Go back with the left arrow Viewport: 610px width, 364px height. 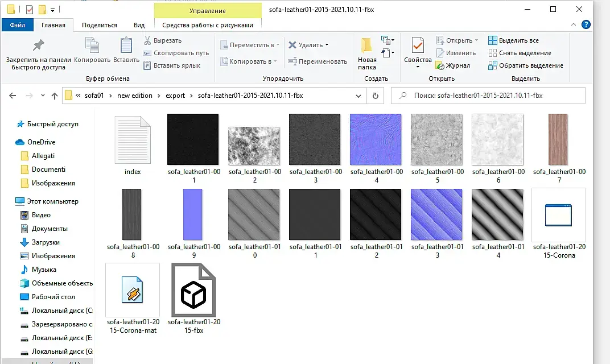tap(13, 96)
